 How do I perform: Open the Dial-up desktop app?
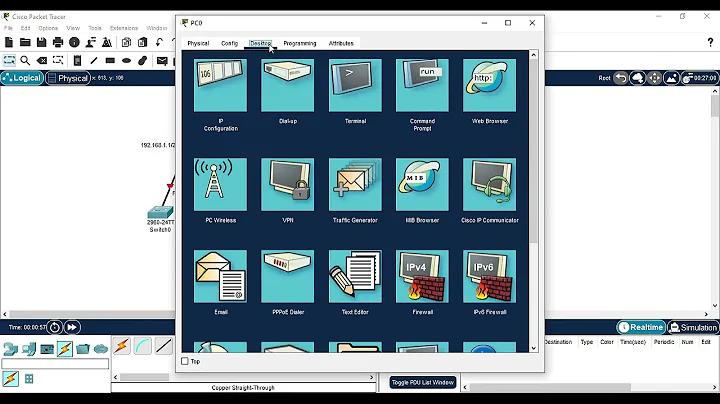point(287,85)
